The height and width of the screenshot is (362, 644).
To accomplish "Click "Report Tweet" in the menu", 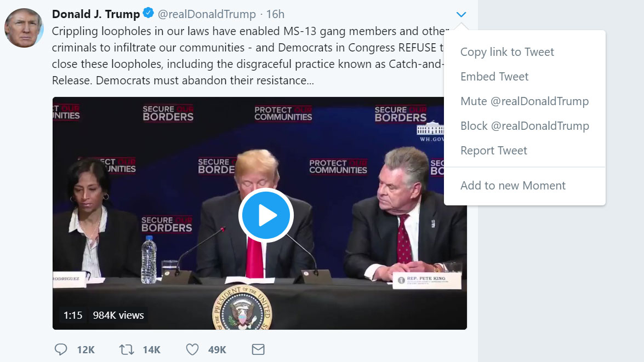I will (x=494, y=151).
